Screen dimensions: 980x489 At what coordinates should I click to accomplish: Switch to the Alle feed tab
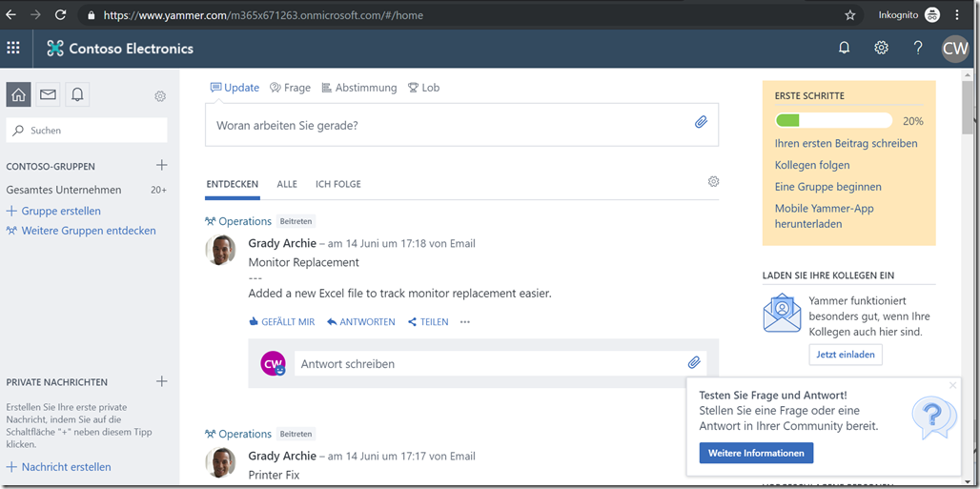287,185
